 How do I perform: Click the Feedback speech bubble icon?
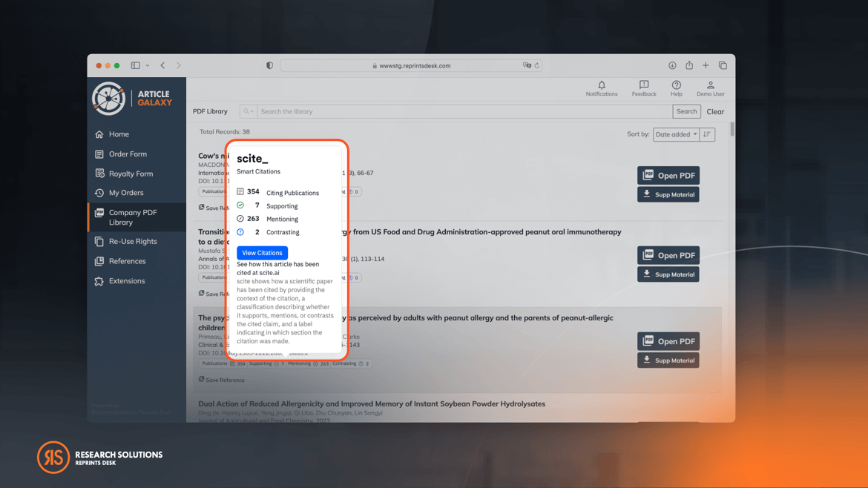pyautogui.click(x=643, y=85)
